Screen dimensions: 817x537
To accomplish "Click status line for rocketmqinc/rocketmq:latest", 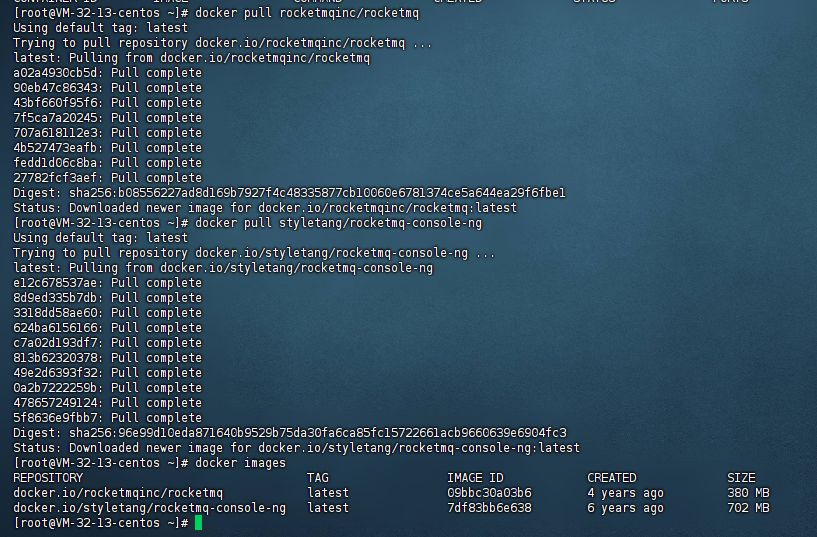I will [265, 208].
